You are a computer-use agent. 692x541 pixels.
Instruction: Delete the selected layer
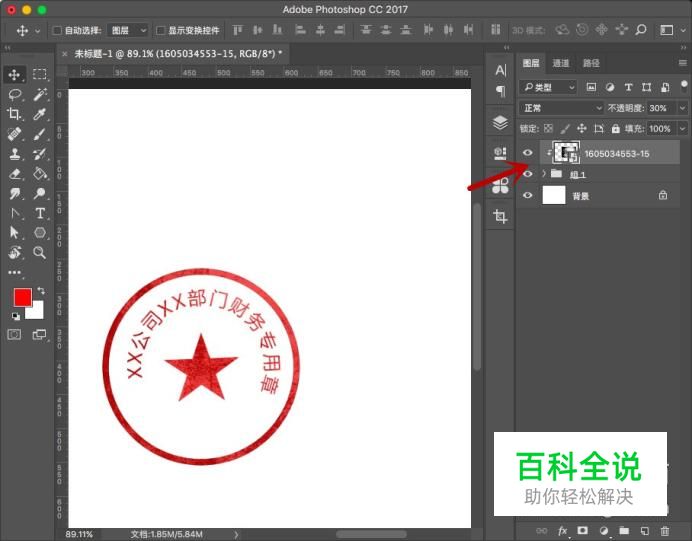(665, 531)
